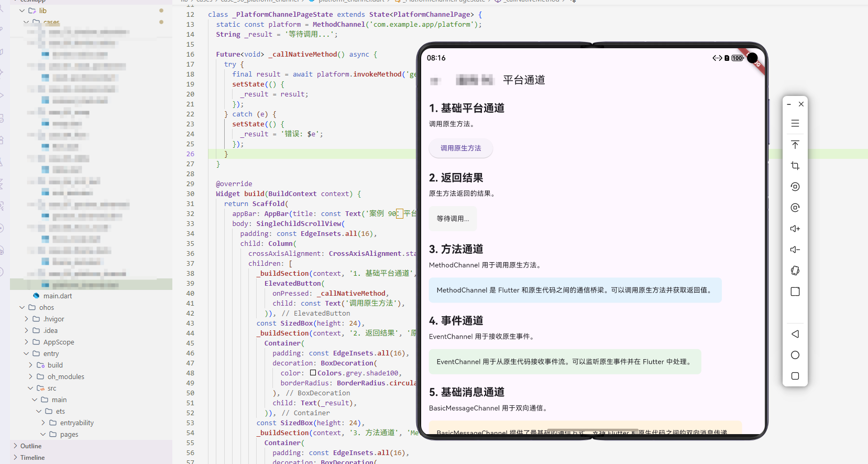Click the pages folder icon
Screen dimensions: 868x464
coord(53,434)
